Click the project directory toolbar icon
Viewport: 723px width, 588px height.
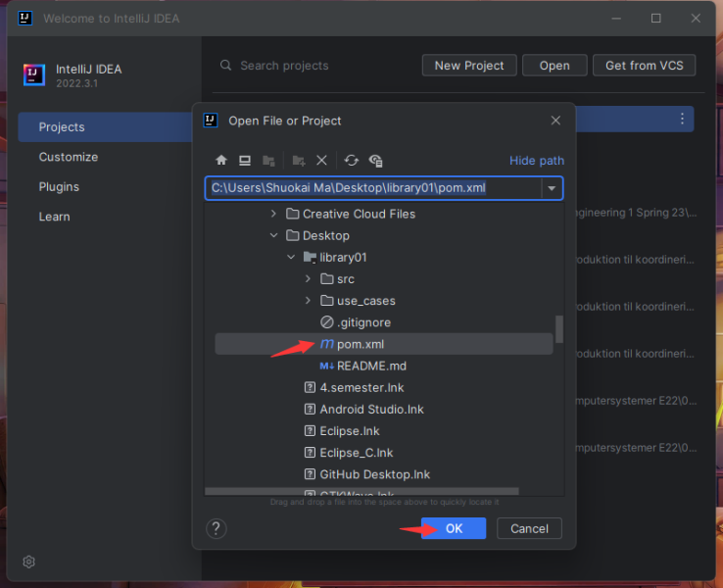(268, 161)
